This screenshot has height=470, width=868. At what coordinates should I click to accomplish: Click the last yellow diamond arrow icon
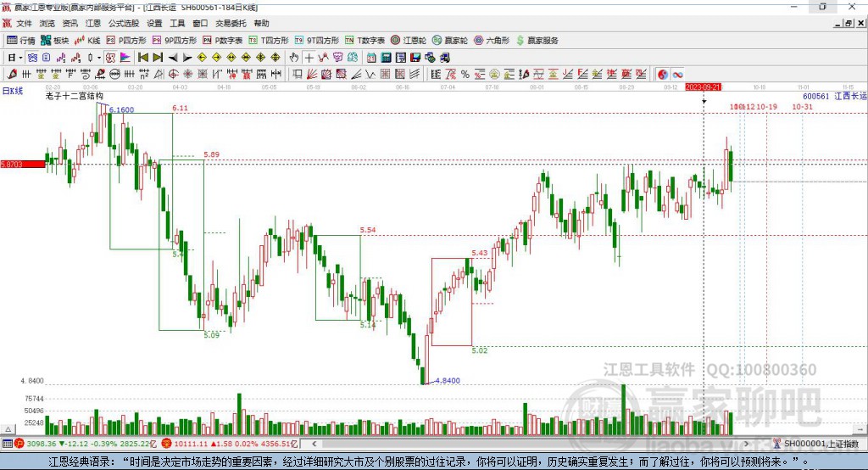[x=275, y=58]
